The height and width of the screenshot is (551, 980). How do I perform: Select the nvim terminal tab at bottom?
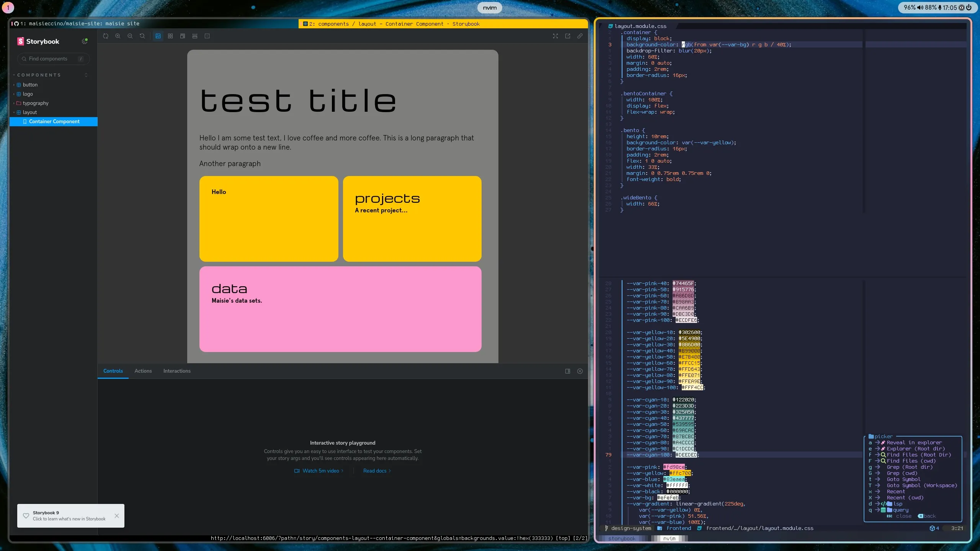coord(669,538)
